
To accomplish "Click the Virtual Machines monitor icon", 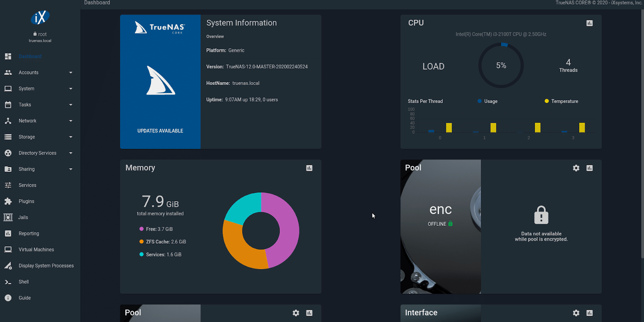I will click(8, 250).
